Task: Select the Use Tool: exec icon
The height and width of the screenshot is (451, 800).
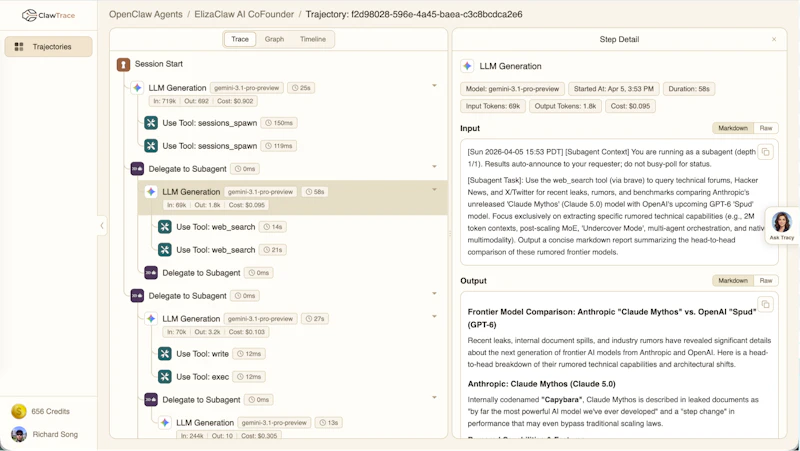Action: pos(164,377)
